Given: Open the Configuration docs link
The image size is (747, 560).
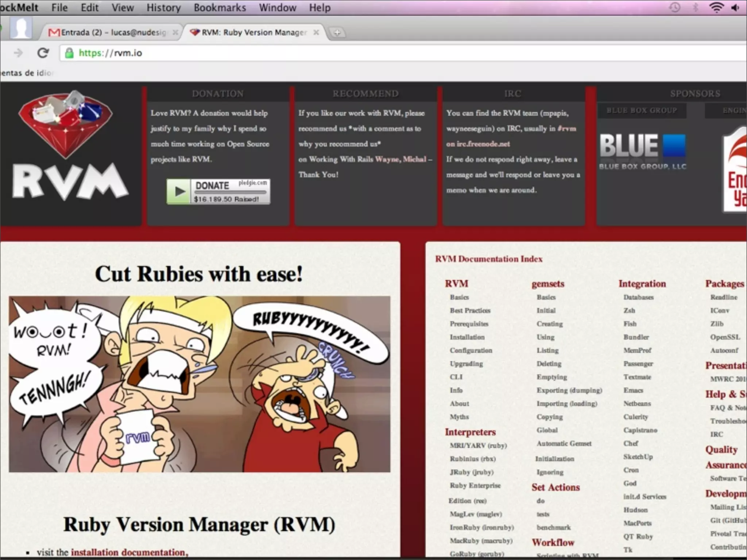Looking at the screenshot, I should 471,350.
